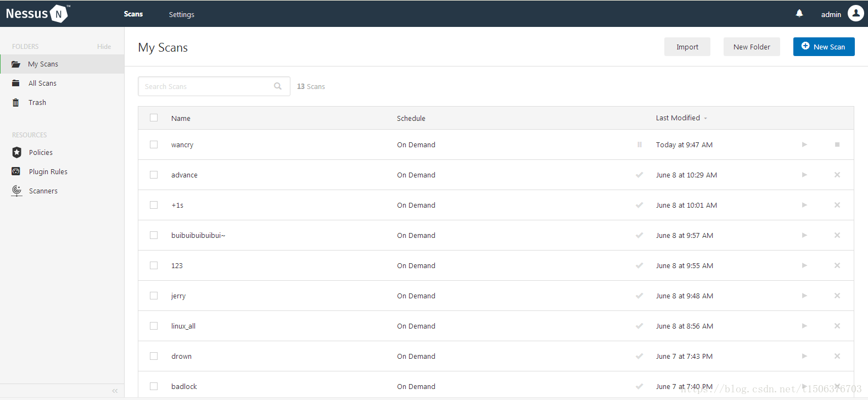Click the admin username
The image size is (868, 400).
click(x=831, y=14)
